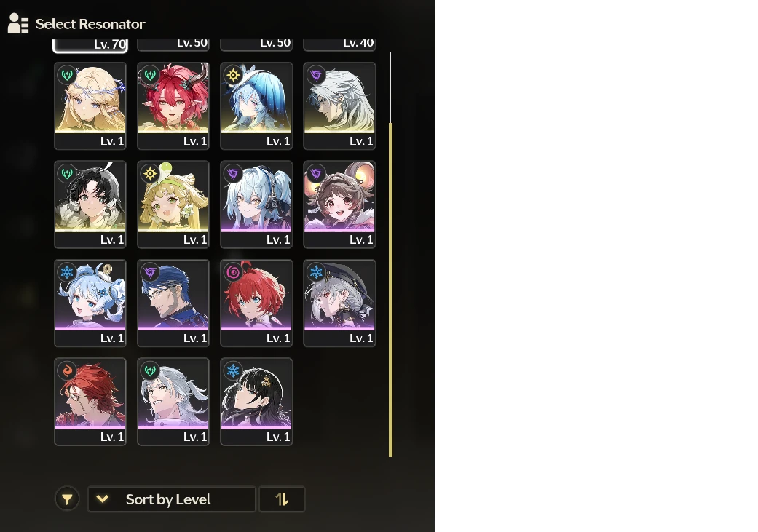Expand the Sort by Level dropdown

(x=172, y=499)
